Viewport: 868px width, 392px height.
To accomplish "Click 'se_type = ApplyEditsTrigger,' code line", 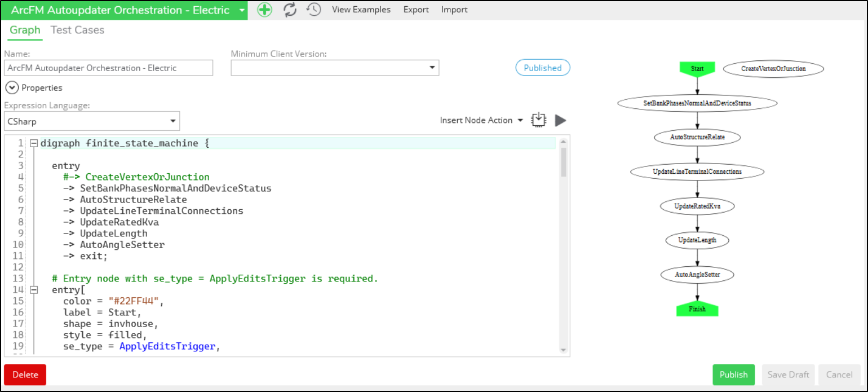I will [142, 346].
